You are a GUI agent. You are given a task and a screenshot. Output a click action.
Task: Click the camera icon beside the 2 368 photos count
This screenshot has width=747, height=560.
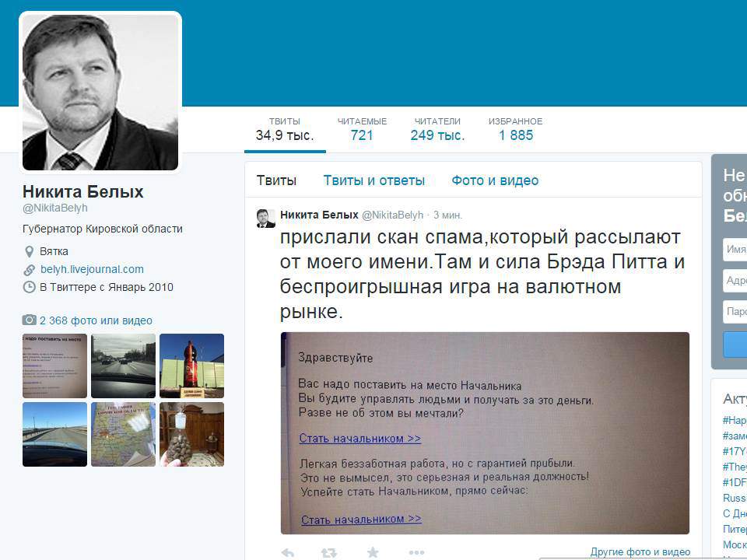coord(29,320)
